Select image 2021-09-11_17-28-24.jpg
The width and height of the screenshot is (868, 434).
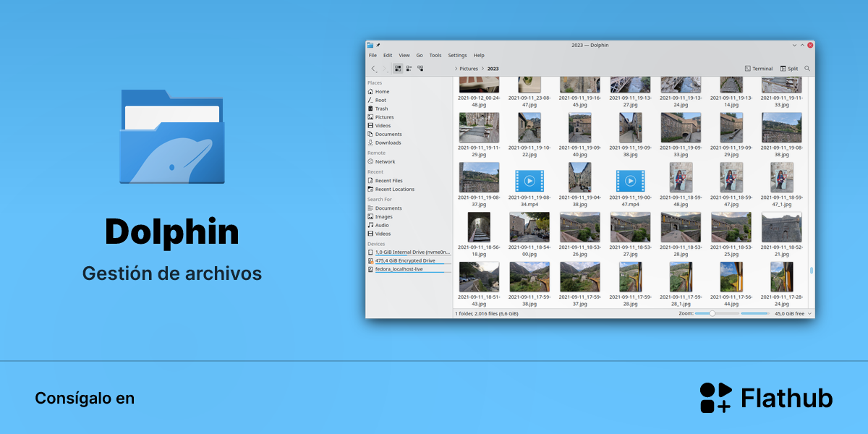(782, 284)
